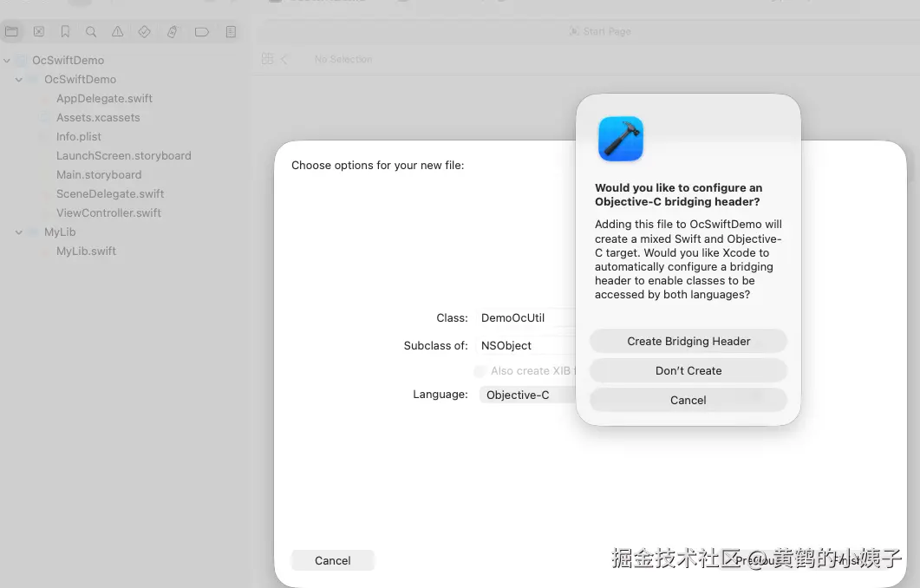Image resolution: width=920 pixels, height=588 pixels.
Task: Switch to the Start Page tab
Action: 600,31
